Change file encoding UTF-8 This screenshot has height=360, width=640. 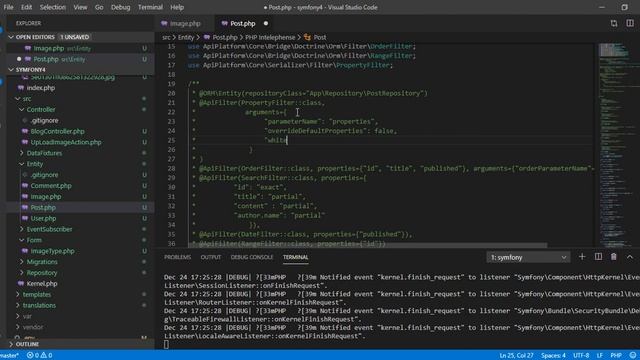[x=581, y=356]
